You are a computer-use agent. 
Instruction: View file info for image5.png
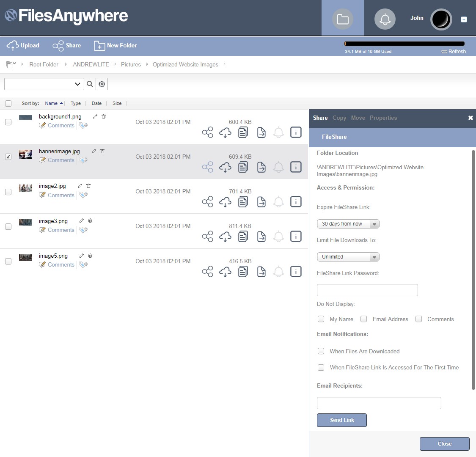point(296,271)
